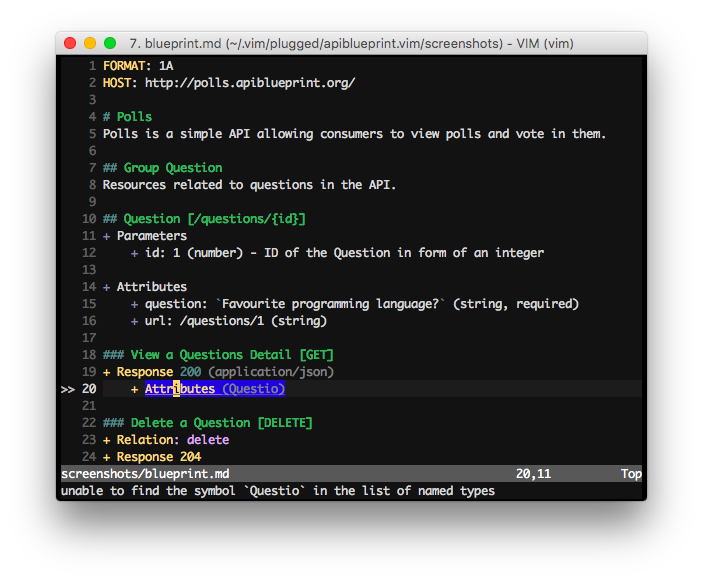
Task: Click 'delete' value on line 23
Action: click(x=208, y=440)
